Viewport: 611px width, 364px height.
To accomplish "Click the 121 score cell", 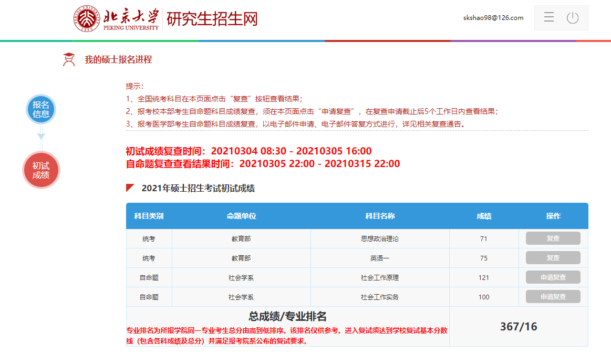I will (484, 277).
